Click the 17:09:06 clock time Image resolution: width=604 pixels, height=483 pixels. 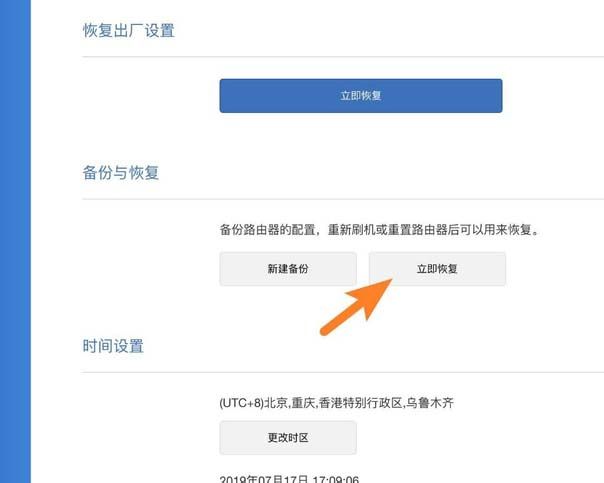point(336,479)
